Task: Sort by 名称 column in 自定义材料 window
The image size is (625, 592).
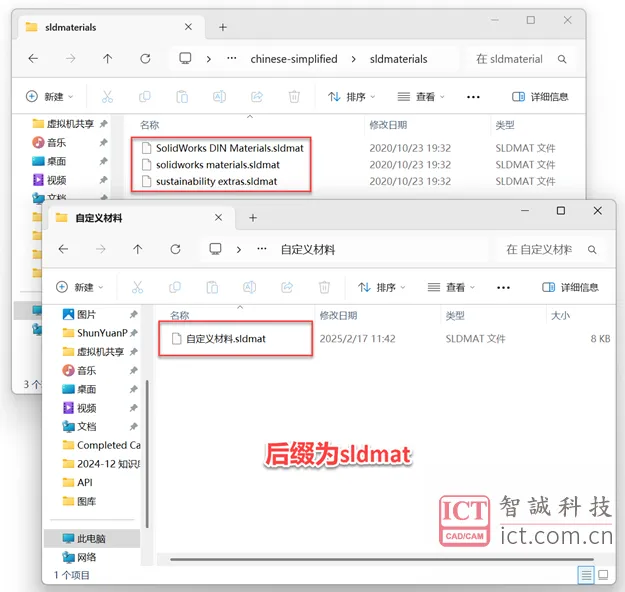Action: click(x=179, y=315)
